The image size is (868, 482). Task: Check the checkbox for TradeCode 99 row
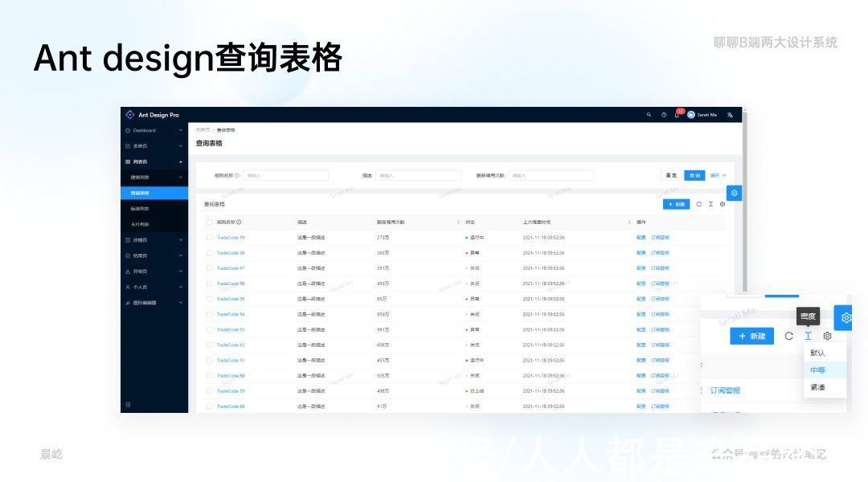207,237
